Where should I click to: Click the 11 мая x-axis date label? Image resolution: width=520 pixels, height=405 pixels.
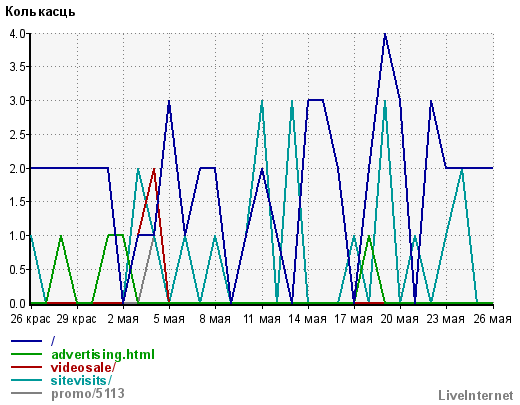(x=262, y=319)
